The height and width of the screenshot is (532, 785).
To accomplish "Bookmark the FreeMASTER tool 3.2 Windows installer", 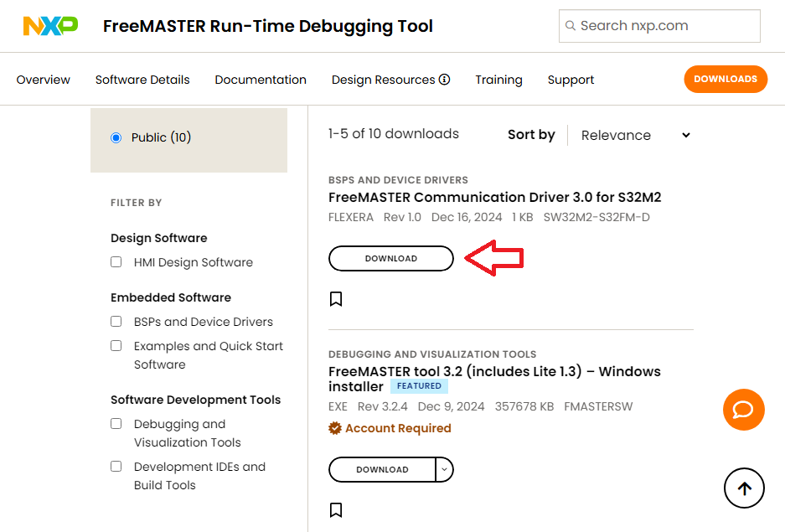I will click(x=336, y=510).
